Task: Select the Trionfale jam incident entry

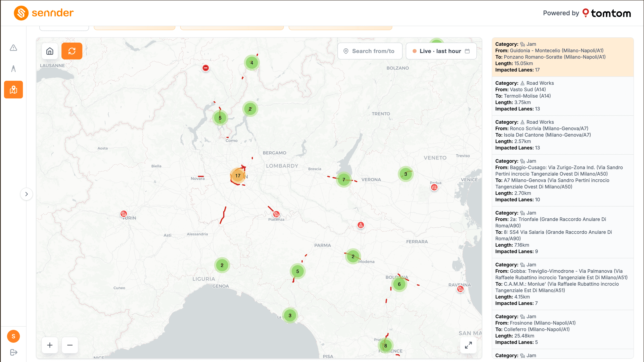Action: (562, 232)
